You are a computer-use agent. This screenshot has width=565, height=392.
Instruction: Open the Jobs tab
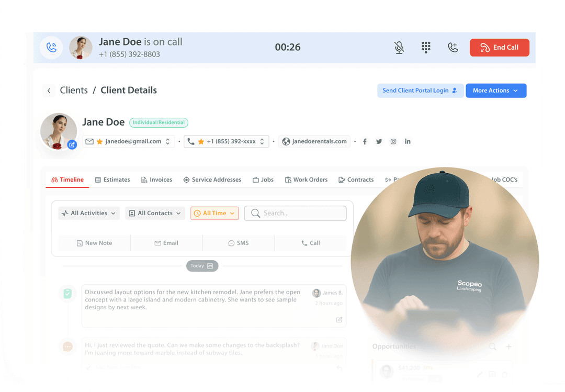[263, 180]
